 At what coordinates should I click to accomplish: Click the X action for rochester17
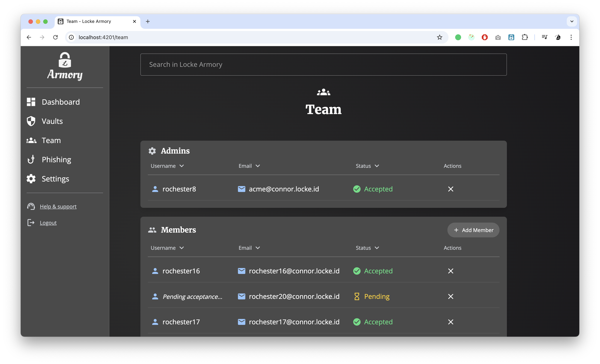pos(451,322)
